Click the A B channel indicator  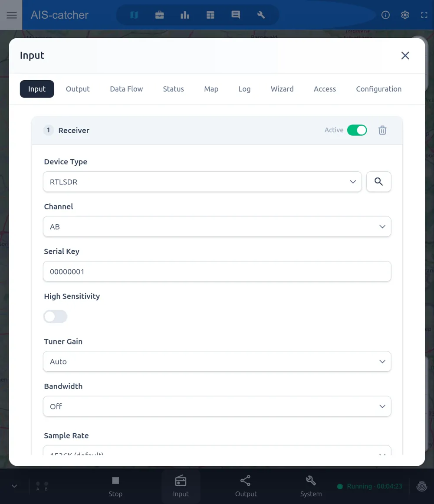pyautogui.click(x=42, y=486)
